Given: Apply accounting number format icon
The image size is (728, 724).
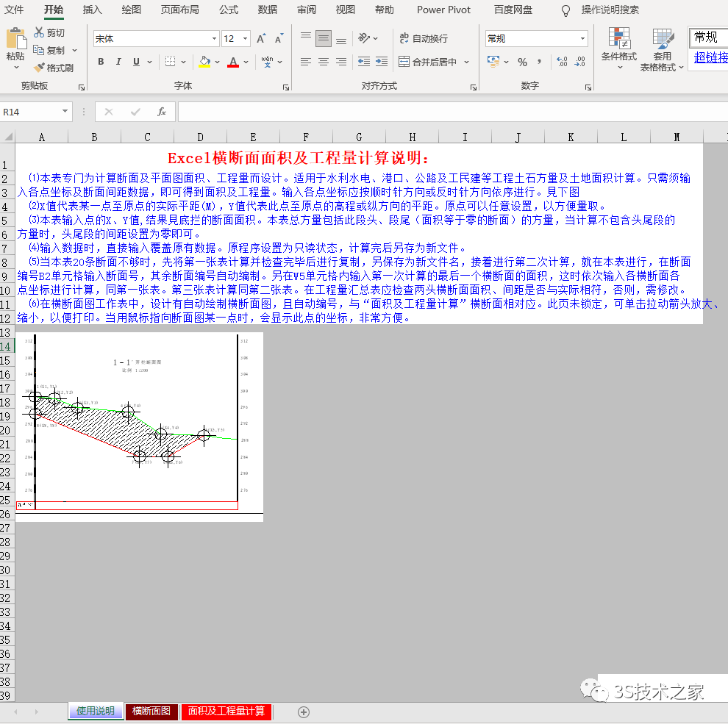Looking at the screenshot, I should (493, 61).
